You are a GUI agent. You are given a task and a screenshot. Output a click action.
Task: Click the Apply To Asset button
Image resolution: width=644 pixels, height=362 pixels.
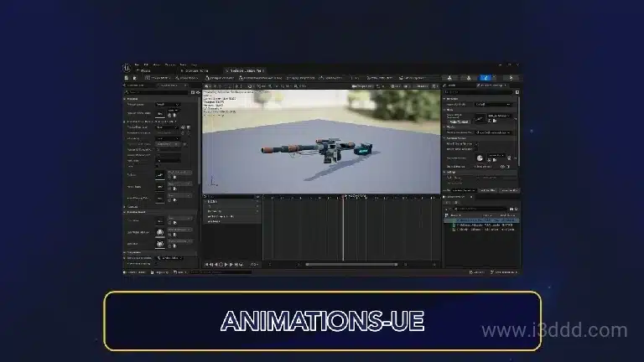point(459,122)
